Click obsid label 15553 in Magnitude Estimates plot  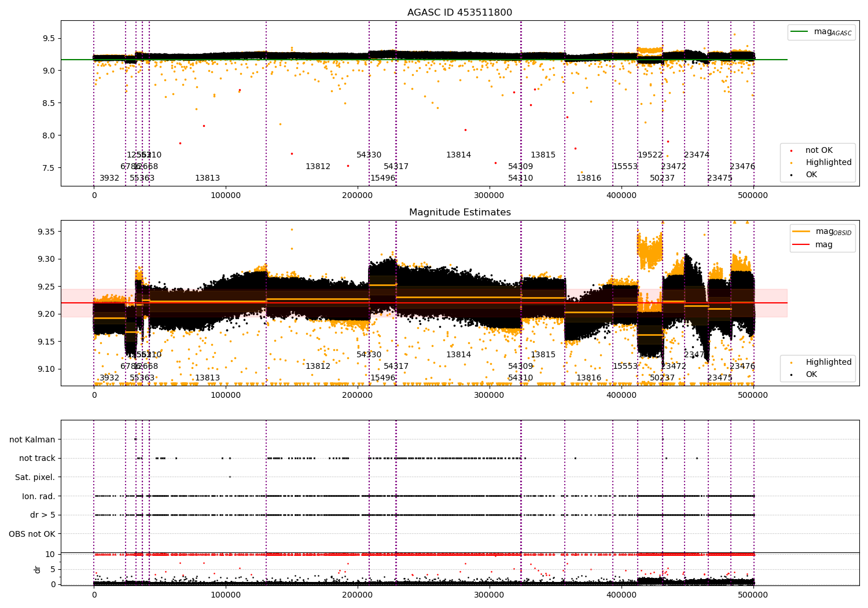click(625, 367)
